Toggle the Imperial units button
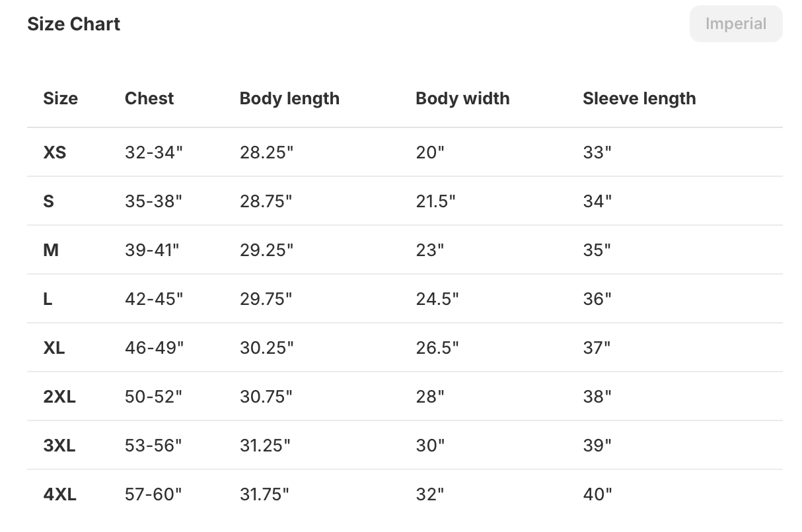Viewport: 802px width, 532px height. click(x=735, y=24)
